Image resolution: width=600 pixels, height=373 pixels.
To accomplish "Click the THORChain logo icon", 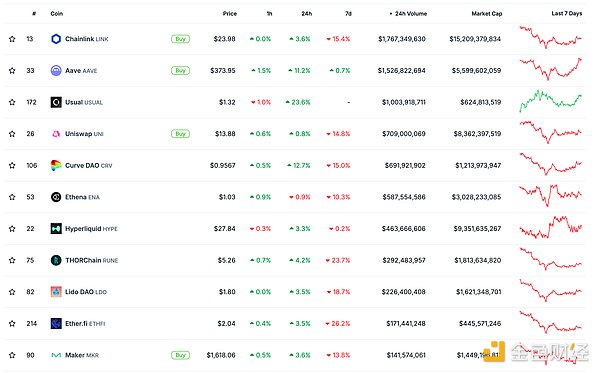I will point(56,261).
